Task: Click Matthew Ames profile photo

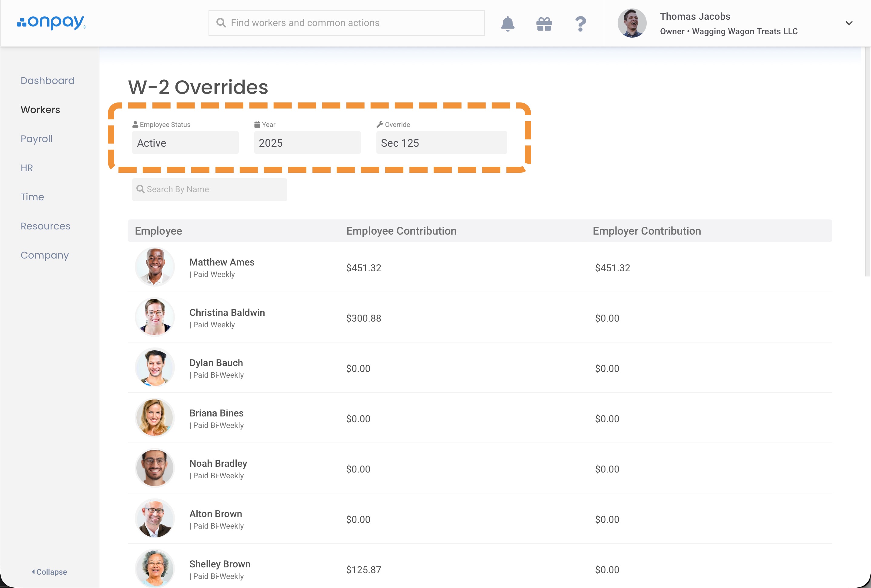Action: pos(155,267)
